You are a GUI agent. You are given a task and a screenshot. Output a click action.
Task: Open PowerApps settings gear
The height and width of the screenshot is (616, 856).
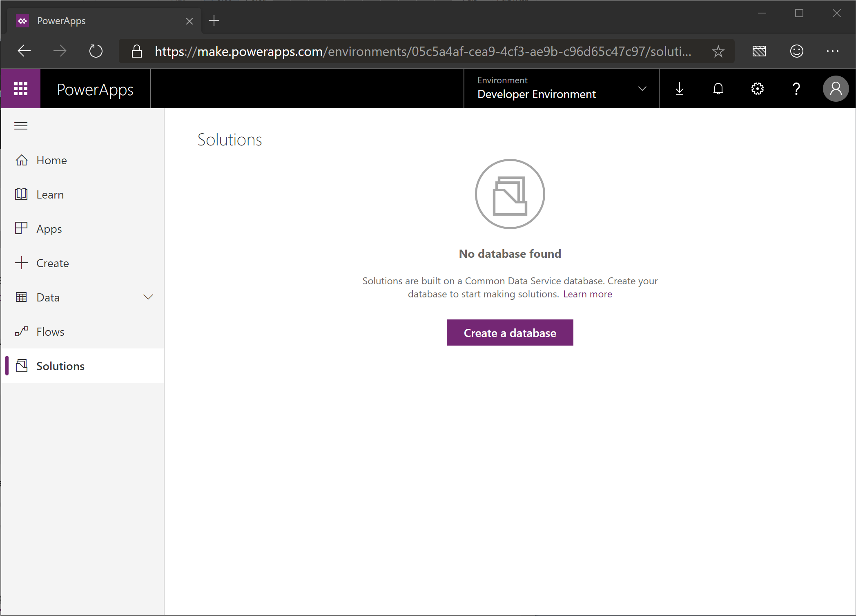(757, 89)
